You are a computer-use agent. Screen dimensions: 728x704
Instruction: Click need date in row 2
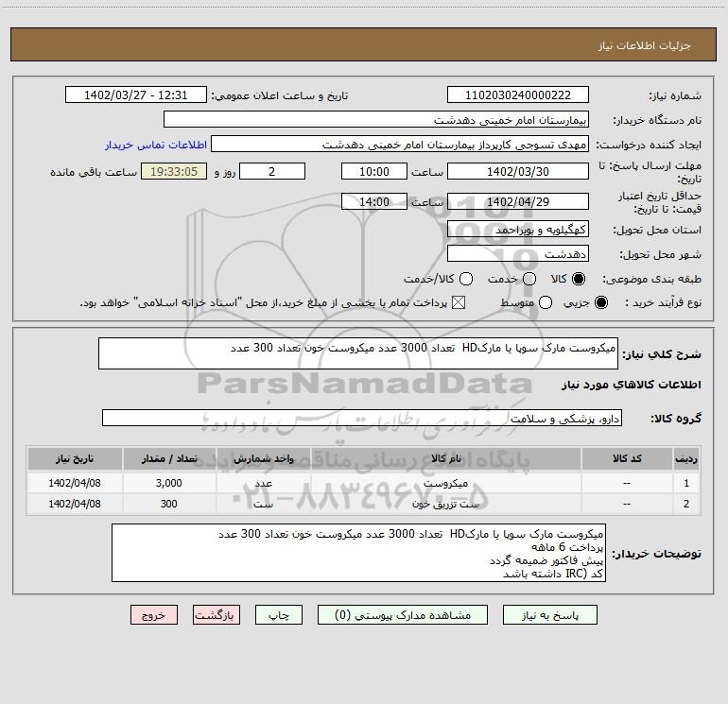click(x=75, y=504)
